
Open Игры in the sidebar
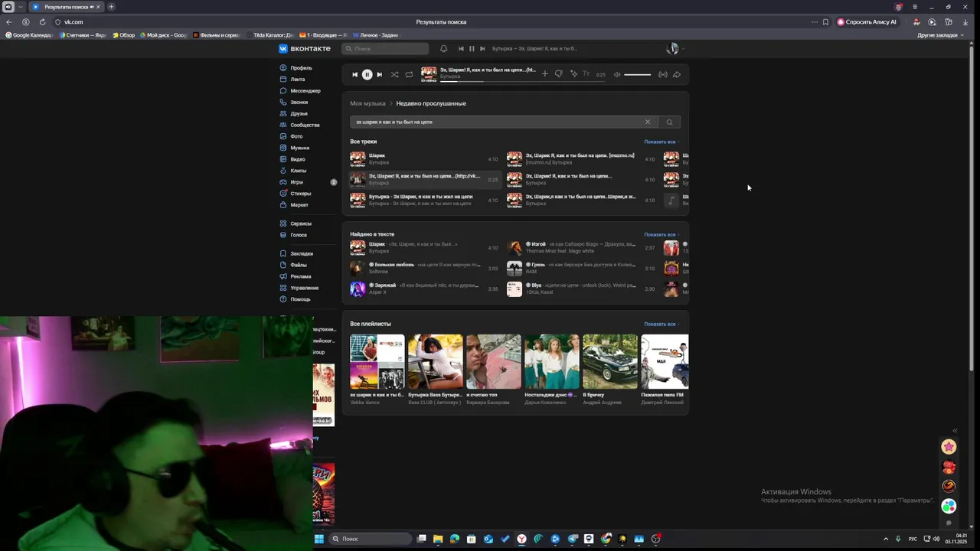coord(296,182)
